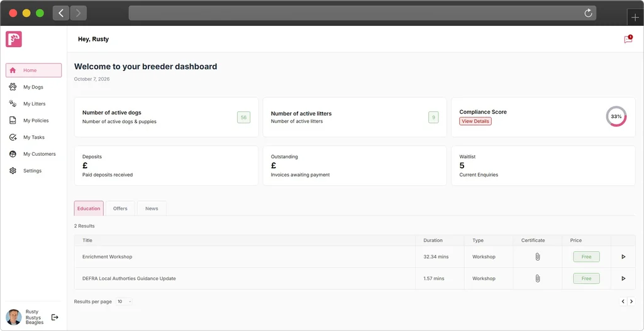Screen dimensions: 644x331
Task: Open a new browser tab
Action: coord(635,18)
